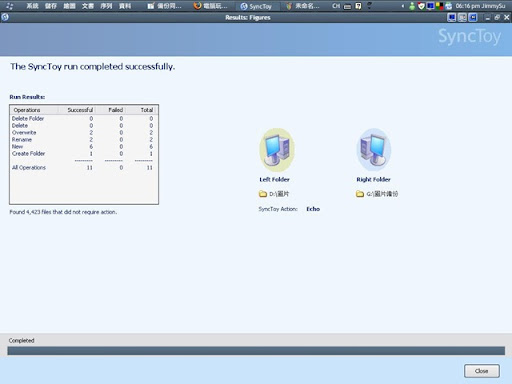Click the blue monitor tray icon
Viewport: 512px width, 384px height.
pyautogui.click(x=430, y=6)
